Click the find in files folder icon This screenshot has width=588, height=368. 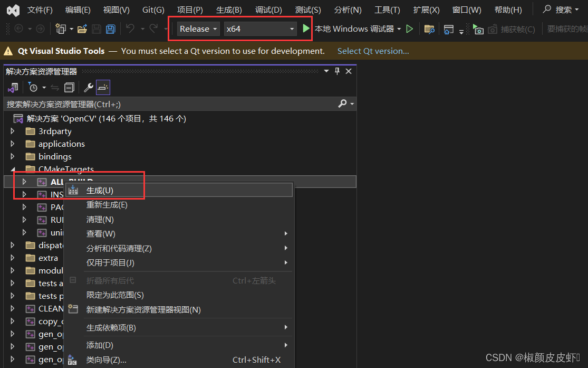point(429,29)
